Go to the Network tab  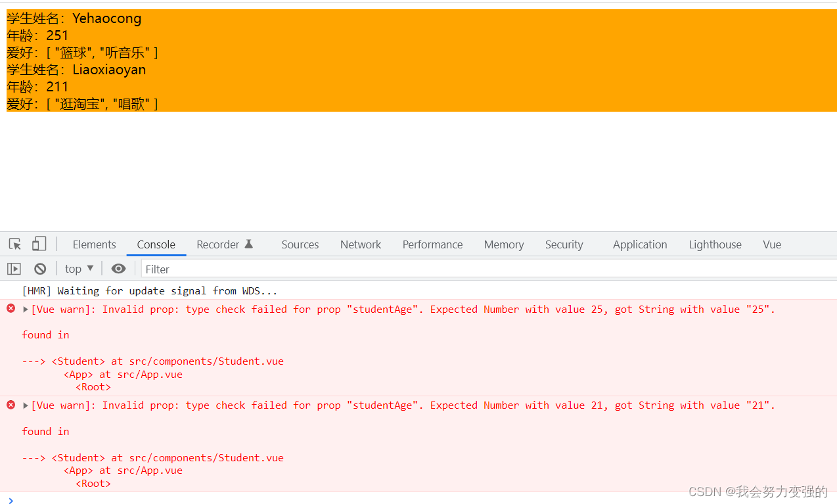click(360, 244)
